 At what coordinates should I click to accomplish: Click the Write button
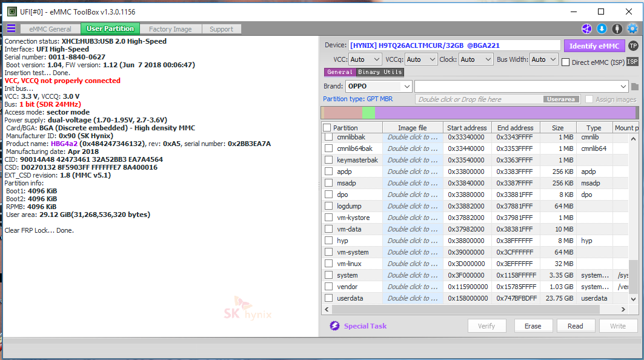[618, 326]
